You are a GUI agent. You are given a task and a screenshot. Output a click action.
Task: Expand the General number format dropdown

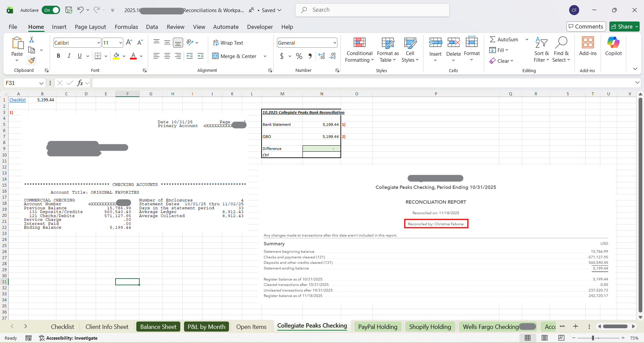click(x=335, y=43)
